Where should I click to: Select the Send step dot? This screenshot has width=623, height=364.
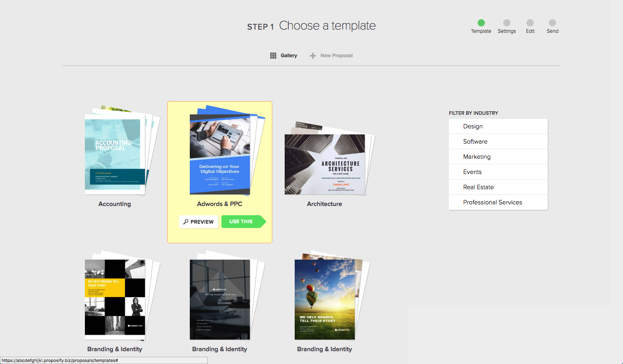pyautogui.click(x=553, y=23)
